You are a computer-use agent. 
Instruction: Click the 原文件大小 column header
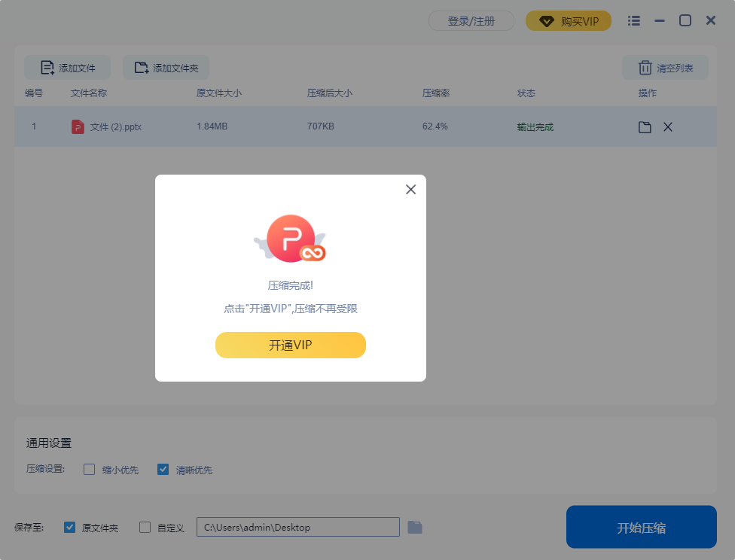(x=219, y=93)
